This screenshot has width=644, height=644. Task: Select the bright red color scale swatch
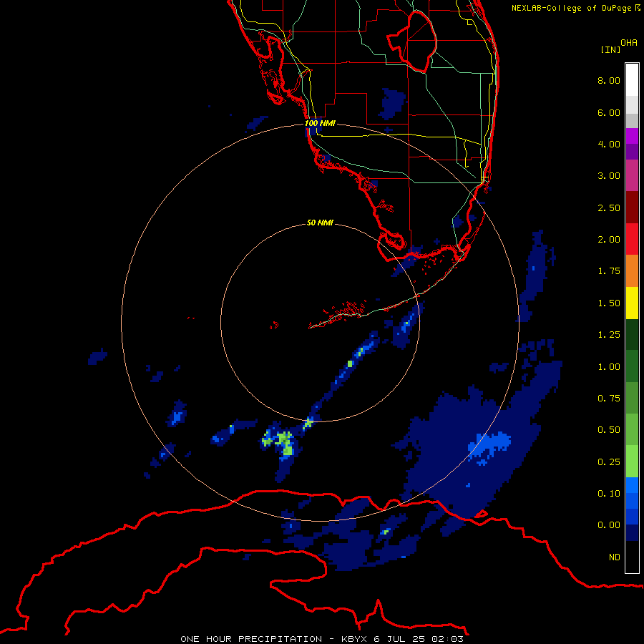[632, 239]
